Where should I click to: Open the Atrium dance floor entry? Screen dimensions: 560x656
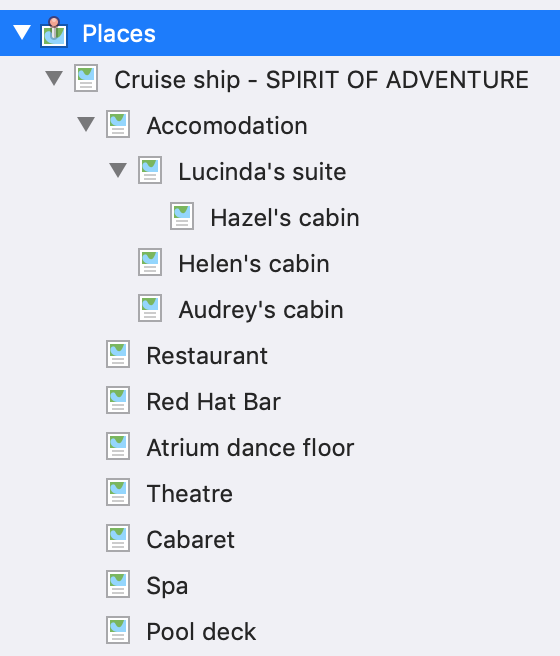(250, 448)
